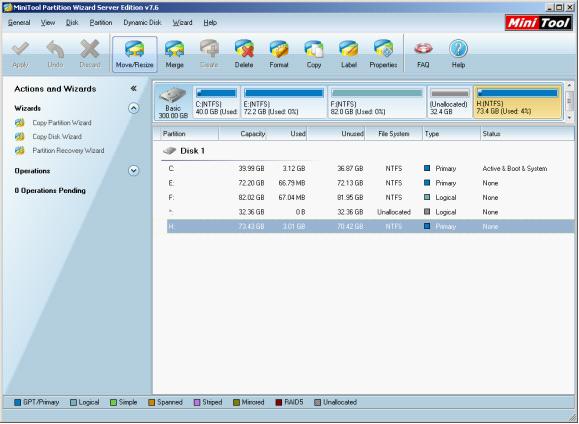Sort by the Unused column header

(336, 134)
